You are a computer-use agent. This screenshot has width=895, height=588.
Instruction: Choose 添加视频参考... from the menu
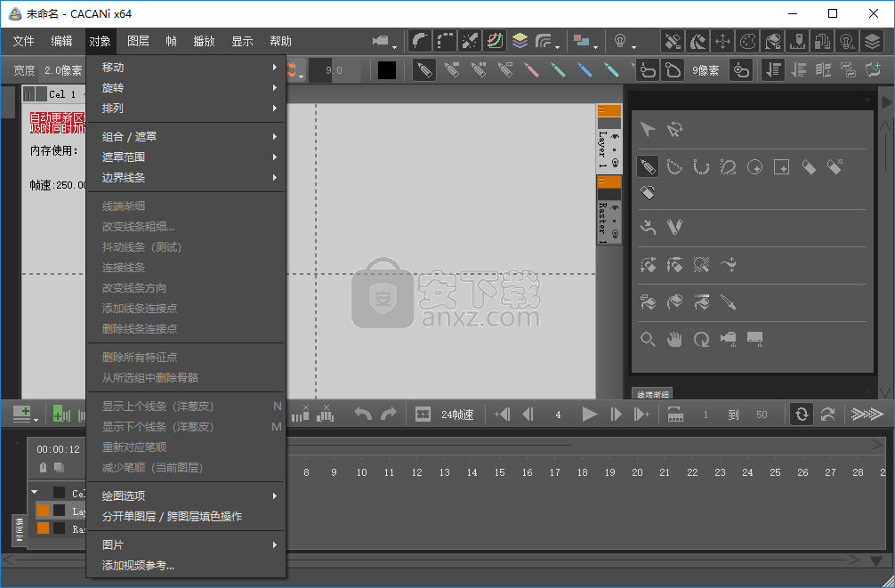(x=186, y=566)
